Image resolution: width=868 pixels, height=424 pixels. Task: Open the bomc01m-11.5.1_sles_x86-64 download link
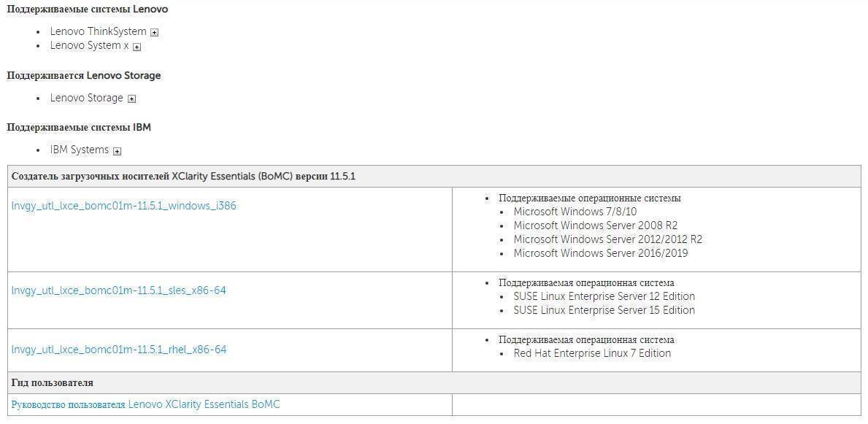point(118,290)
